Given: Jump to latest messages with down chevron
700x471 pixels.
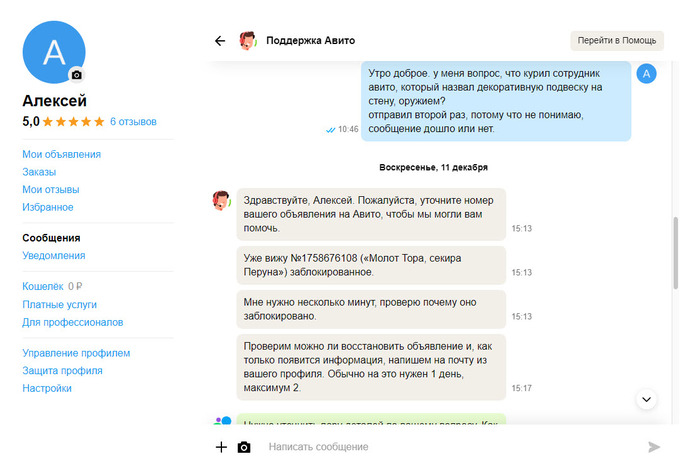Looking at the screenshot, I should (646, 399).
